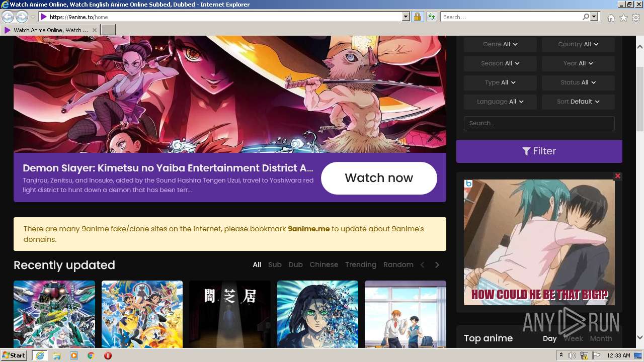The width and height of the screenshot is (644, 362).
Task: Select the Random tab
Action: [x=398, y=264]
